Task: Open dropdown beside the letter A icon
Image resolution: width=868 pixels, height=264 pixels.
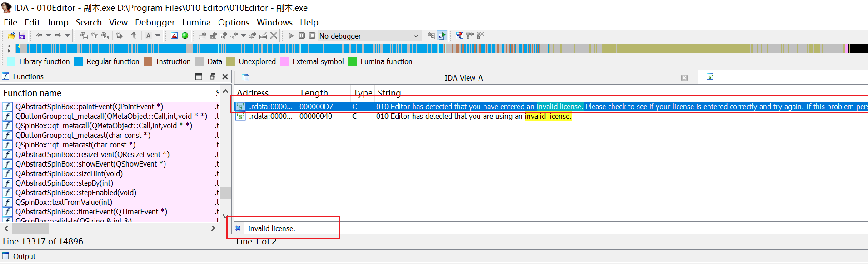Action: point(158,36)
